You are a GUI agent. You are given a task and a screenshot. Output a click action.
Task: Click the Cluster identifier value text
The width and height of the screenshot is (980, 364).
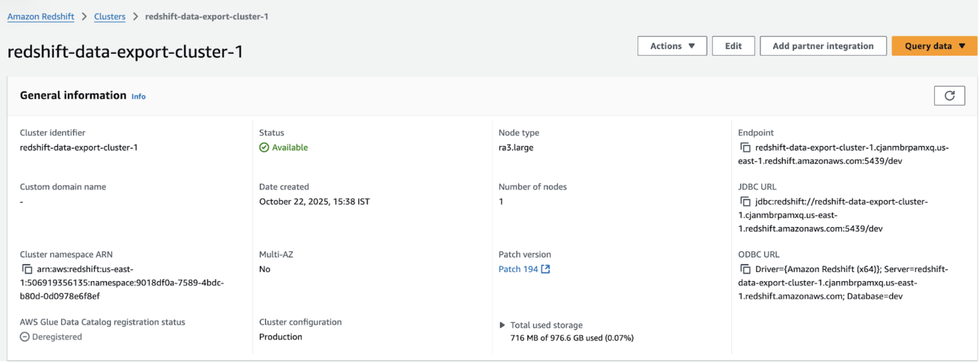[x=79, y=148]
